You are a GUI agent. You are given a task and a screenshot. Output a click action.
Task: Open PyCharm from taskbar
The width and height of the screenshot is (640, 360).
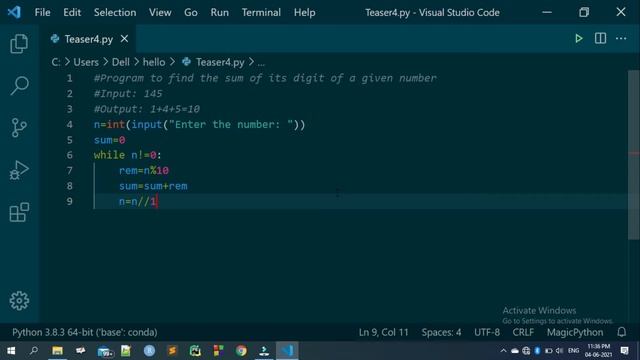(x=195, y=351)
